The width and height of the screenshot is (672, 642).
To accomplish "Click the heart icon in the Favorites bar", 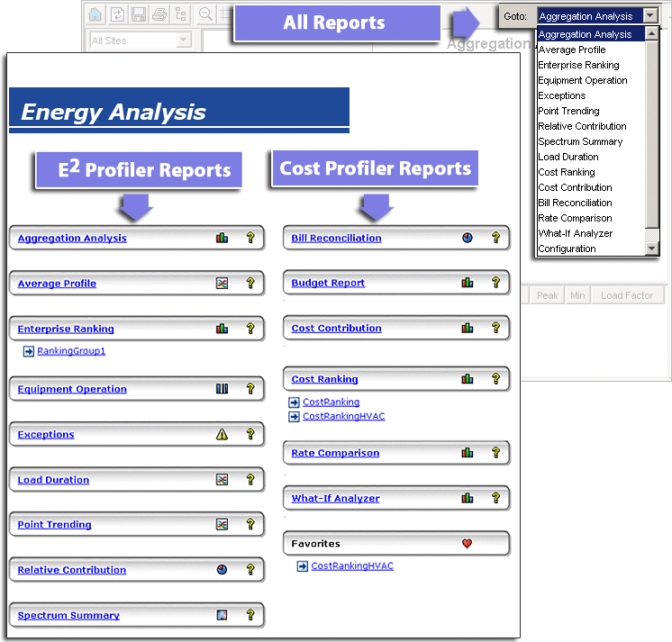I will 468,544.
